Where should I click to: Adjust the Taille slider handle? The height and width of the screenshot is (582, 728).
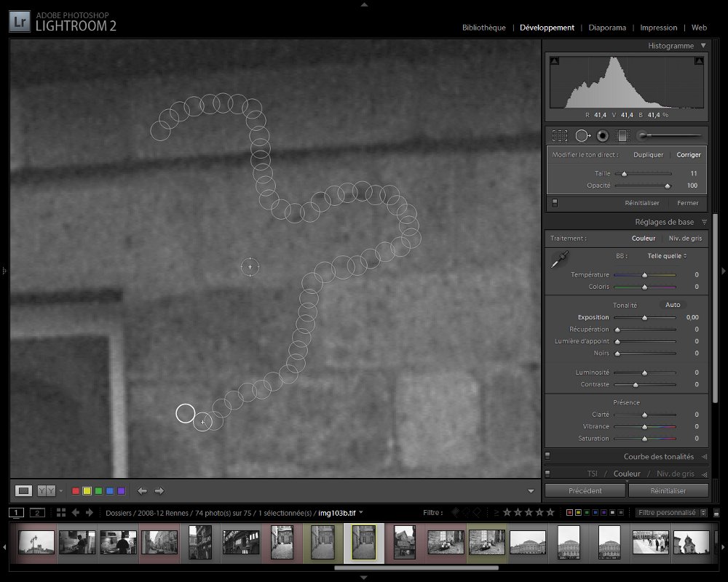click(624, 174)
